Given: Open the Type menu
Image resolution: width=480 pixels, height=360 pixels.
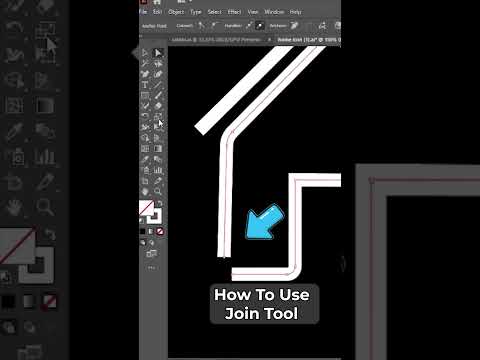Looking at the screenshot, I should coord(196,12).
